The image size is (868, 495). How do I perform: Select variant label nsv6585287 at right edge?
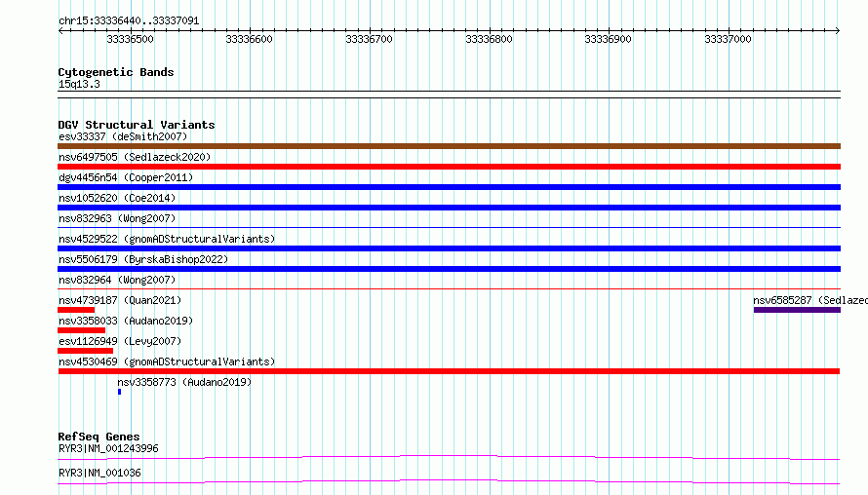click(x=810, y=300)
